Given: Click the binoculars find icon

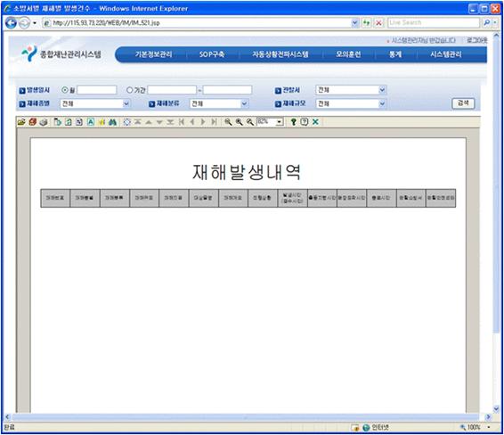Looking at the screenshot, I should click(112, 122).
